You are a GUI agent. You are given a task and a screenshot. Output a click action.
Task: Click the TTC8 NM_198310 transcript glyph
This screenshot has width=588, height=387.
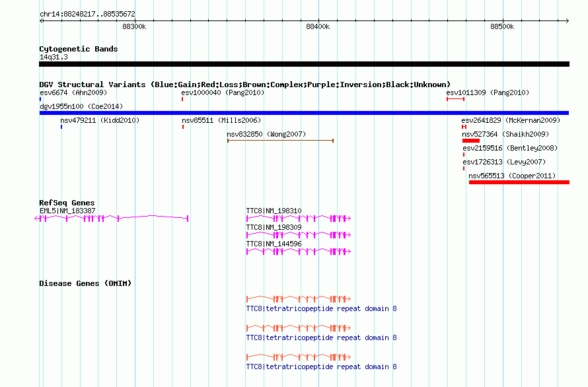click(299, 218)
